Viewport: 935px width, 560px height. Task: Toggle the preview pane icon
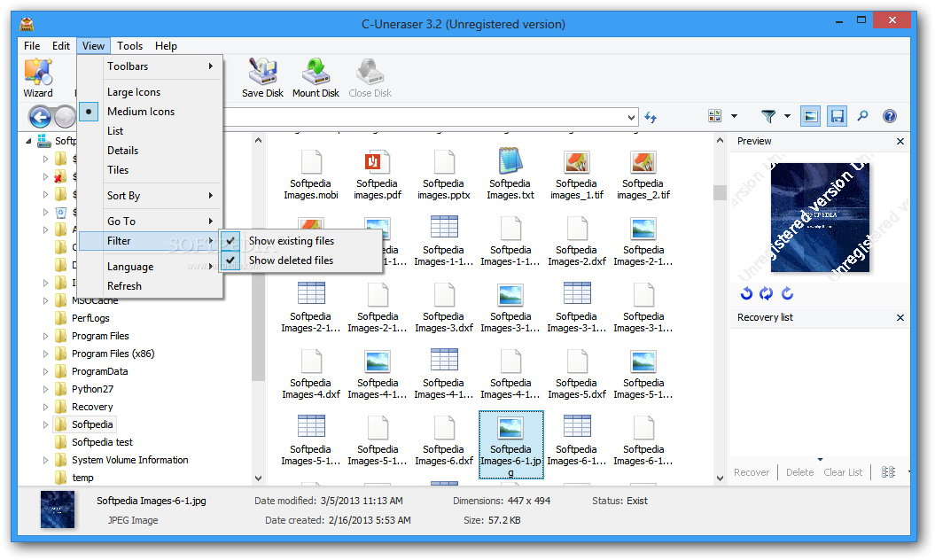tap(811, 116)
